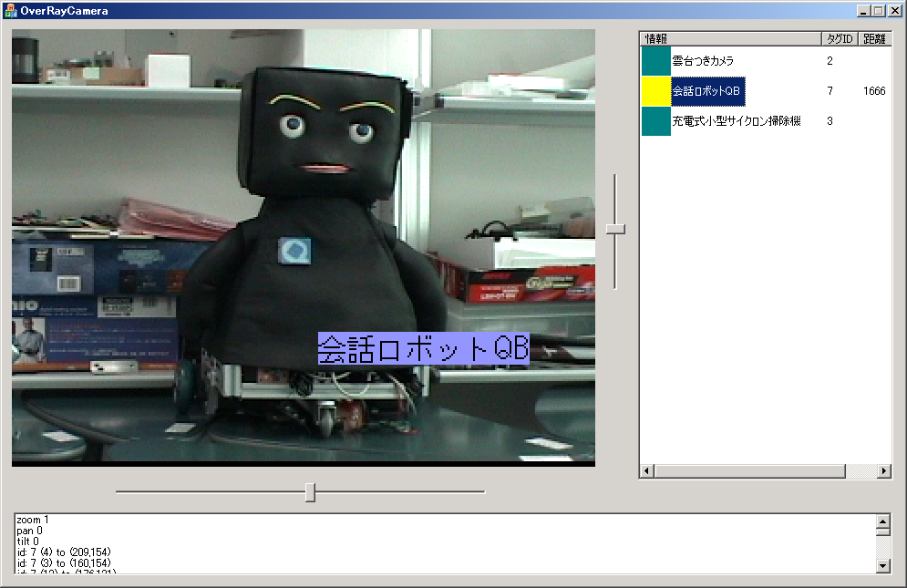
Task: Click tag ID 2 in the list
Action: coord(830,61)
